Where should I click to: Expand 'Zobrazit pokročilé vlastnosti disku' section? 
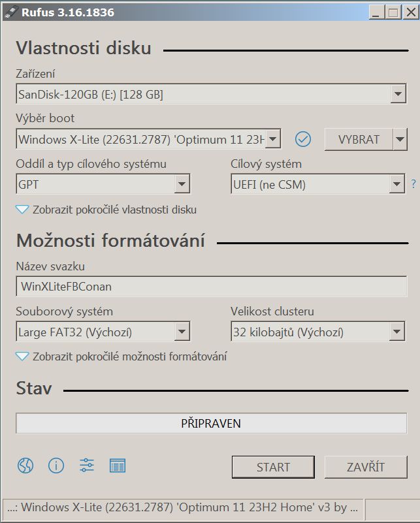[106, 210]
